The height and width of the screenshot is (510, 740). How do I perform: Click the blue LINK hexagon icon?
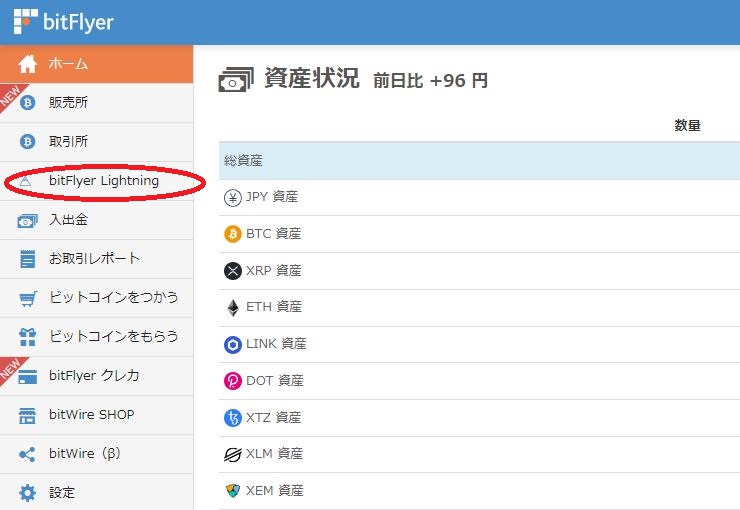[x=233, y=344]
